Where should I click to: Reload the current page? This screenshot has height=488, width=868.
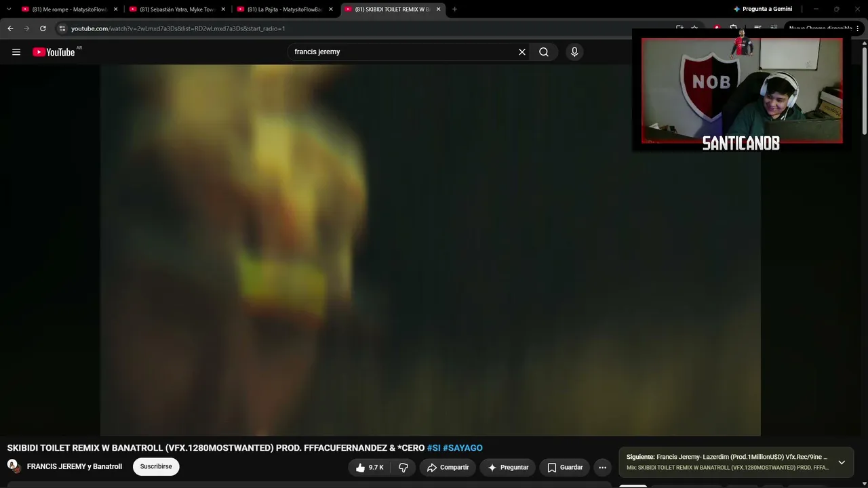click(43, 28)
